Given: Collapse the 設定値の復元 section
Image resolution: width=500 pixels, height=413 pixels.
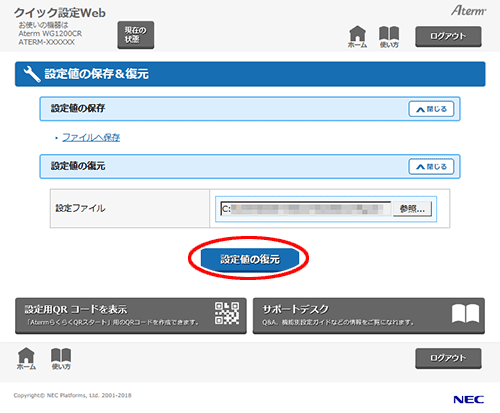Looking at the screenshot, I should click(x=431, y=167).
